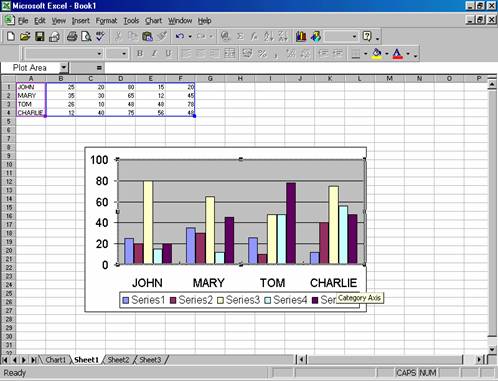Open the Format menu

[x=107, y=21]
